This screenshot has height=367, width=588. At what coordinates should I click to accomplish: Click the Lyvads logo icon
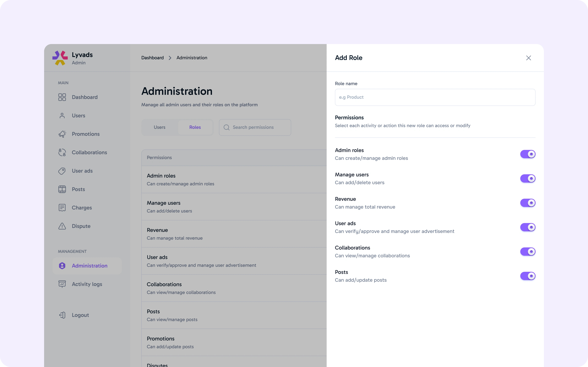(x=60, y=58)
